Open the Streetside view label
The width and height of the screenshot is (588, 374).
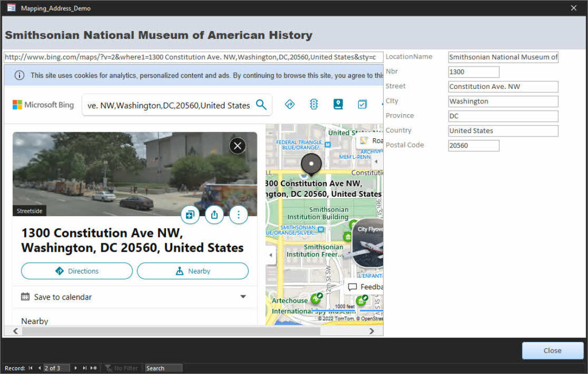pyautogui.click(x=30, y=211)
